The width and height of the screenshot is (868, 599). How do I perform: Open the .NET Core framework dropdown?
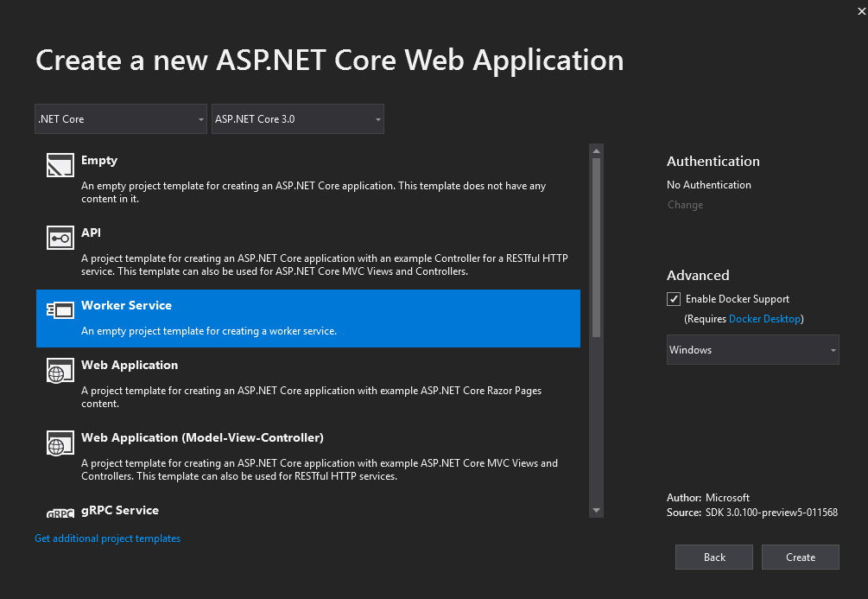click(120, 118)
